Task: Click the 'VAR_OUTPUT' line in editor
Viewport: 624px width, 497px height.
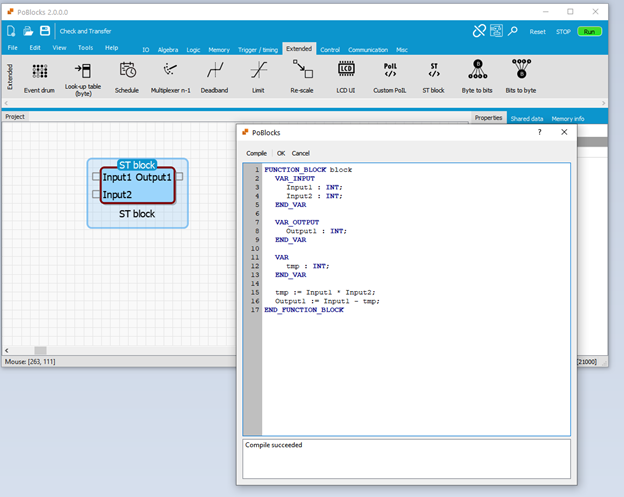Action: 297,222
